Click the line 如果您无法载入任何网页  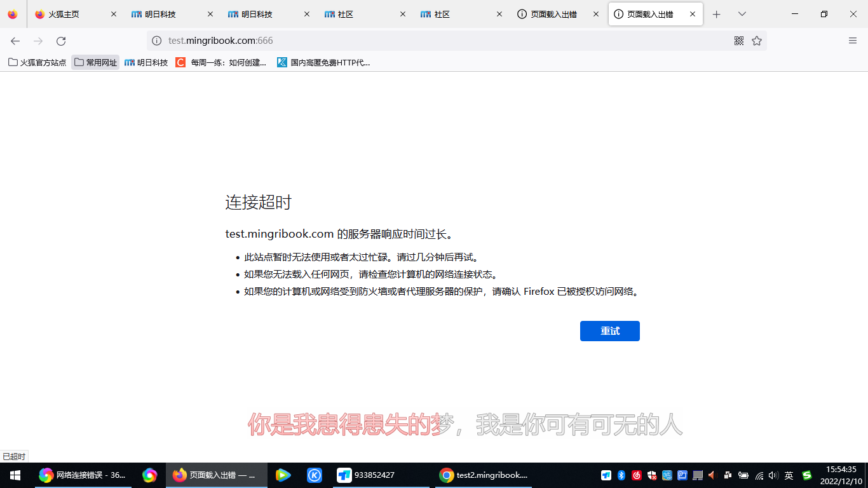tap(371, 274)
